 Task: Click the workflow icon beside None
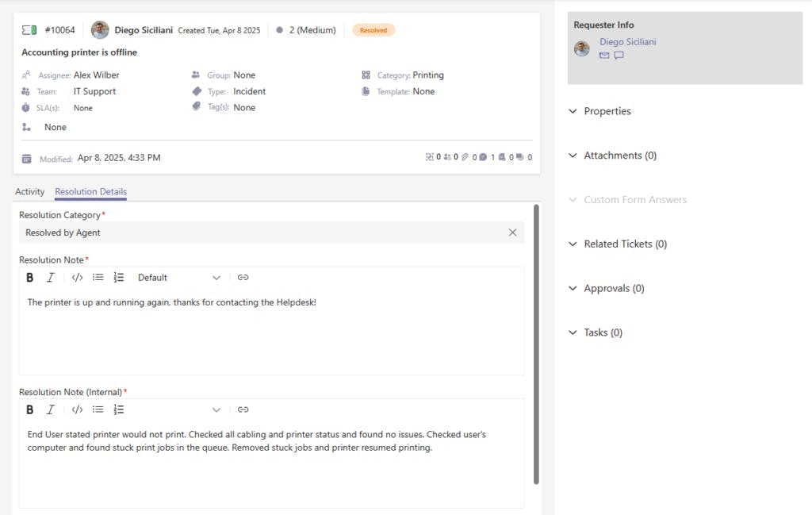(26, 127)
